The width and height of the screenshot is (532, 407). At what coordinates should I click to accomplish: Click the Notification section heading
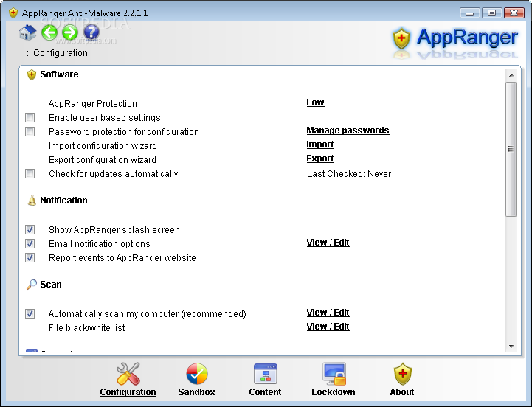63,201
